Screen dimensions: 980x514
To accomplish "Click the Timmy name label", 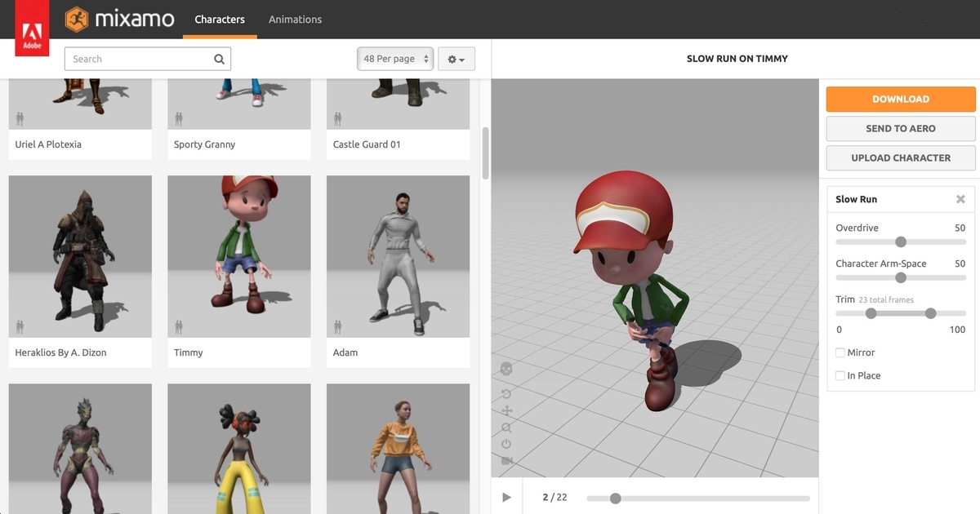I will click(x=189, y=352).
